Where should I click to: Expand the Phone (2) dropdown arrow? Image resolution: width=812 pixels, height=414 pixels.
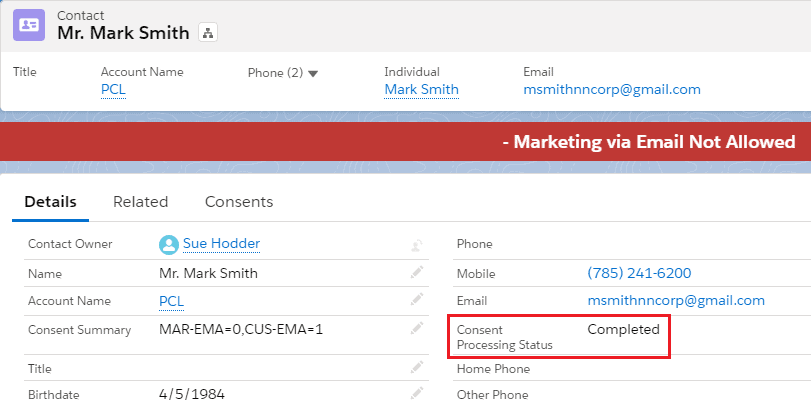(313, 74)
